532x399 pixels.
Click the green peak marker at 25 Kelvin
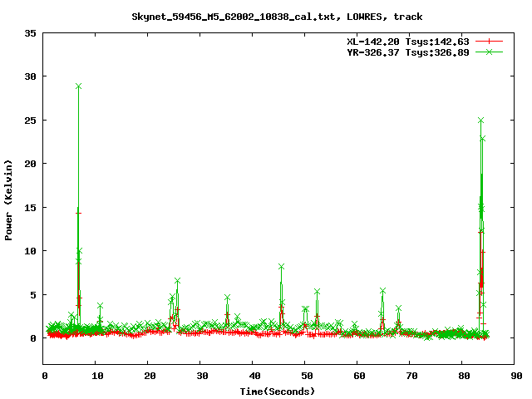click(480, 121)
